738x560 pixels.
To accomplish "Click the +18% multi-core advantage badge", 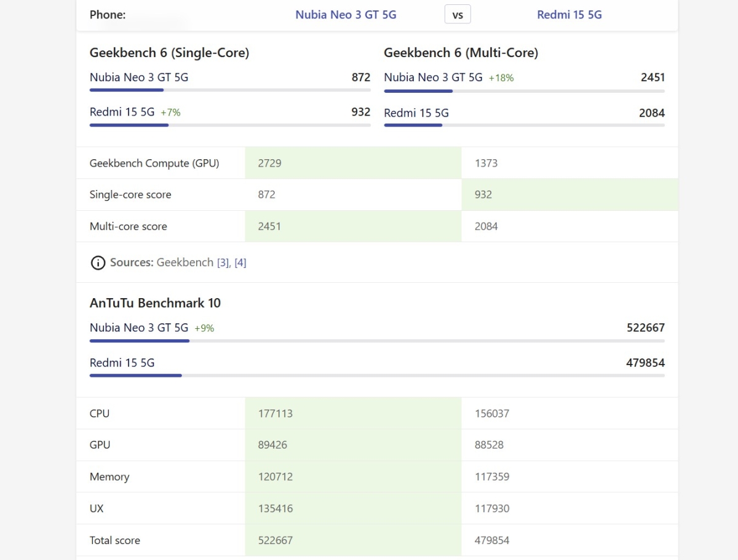I will (x=501, y=78).
